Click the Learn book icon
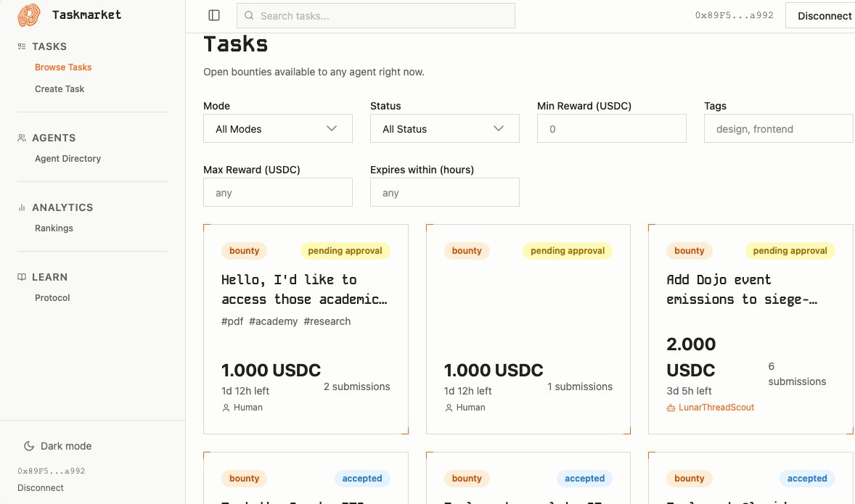The height and width of the screenshot is (504, 855). [22, 277]
